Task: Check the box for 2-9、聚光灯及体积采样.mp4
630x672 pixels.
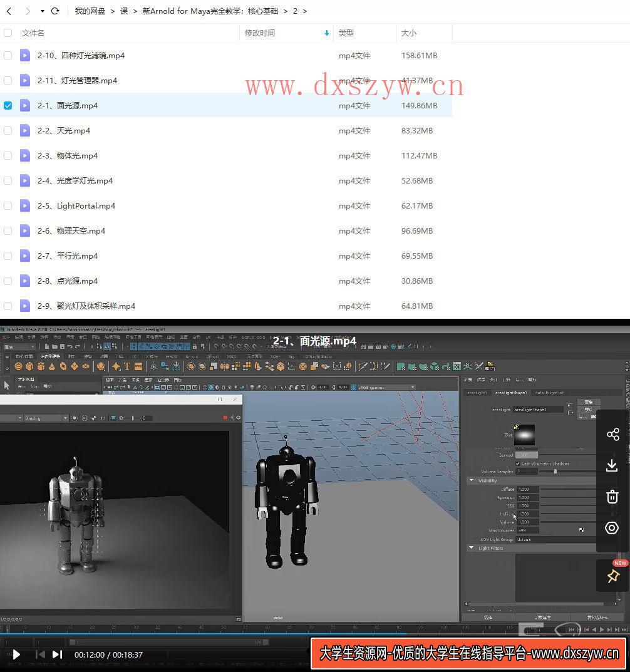Action: tap(8, 306)
